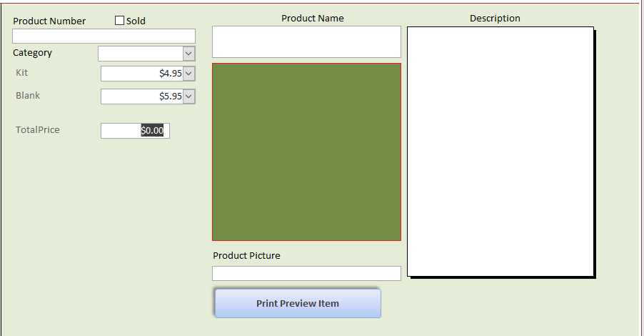Image resolution: width=644 pixels, height=336 pixels.
Task: Expand the Blank price dropdown arrow
Action: (188, 97)
